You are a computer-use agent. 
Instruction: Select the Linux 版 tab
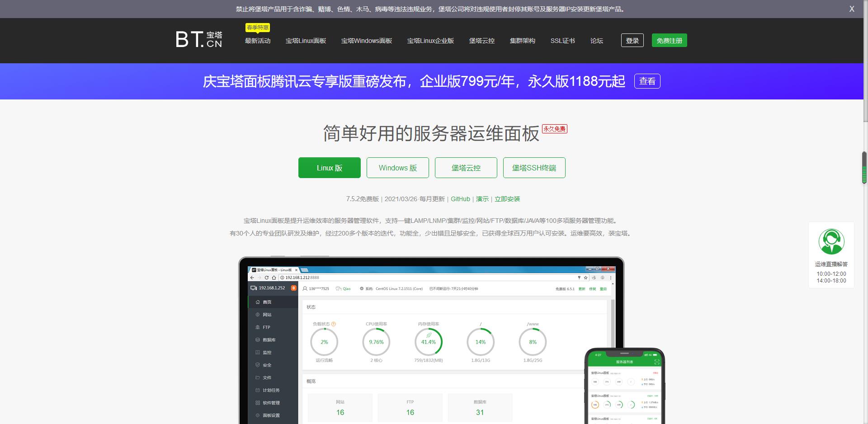click(x=330, y=168)
